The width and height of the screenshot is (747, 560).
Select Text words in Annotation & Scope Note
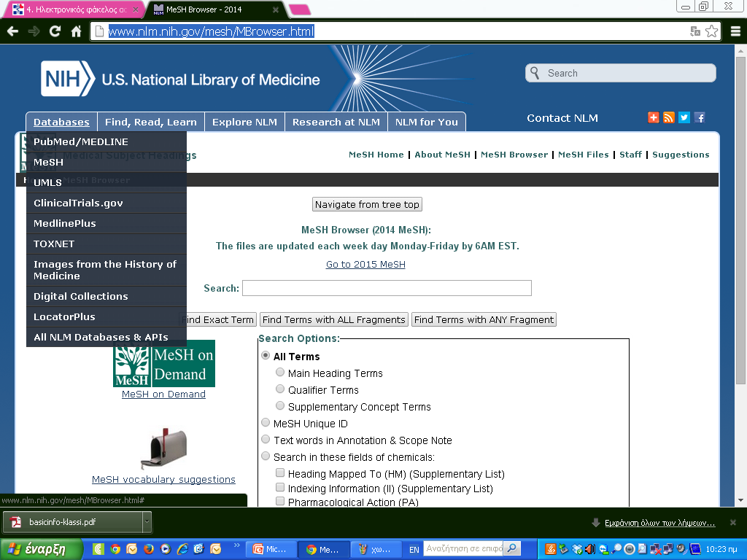pos(266,439)
